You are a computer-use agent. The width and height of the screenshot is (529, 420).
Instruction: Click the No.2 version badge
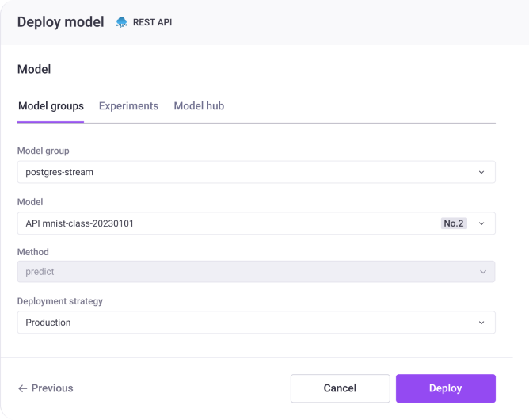[x=454, y=223]
